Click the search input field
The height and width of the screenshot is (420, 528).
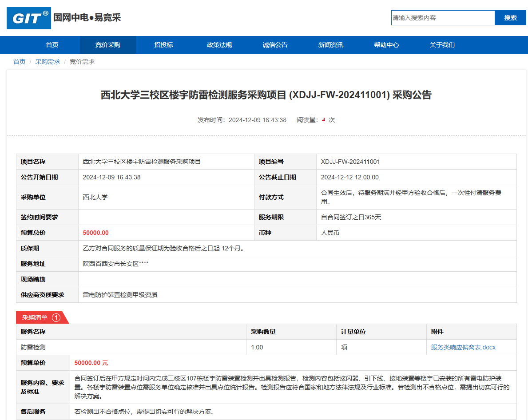pyautogui.click(x=442, y=18)
